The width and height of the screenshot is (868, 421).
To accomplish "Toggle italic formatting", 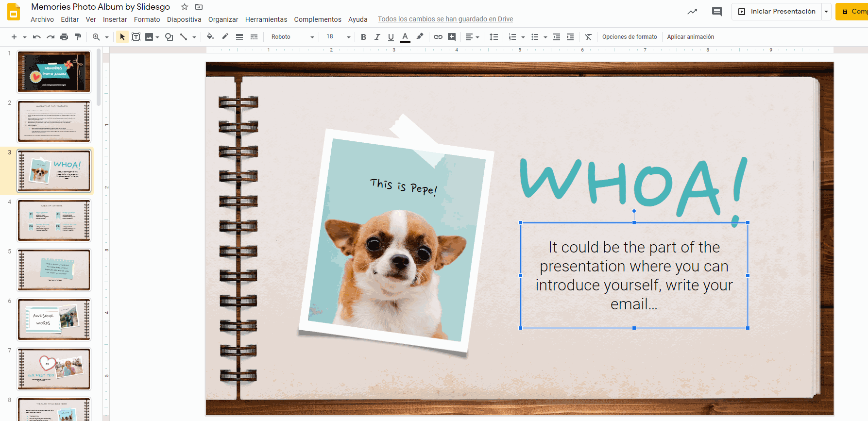I will [377, 37].
